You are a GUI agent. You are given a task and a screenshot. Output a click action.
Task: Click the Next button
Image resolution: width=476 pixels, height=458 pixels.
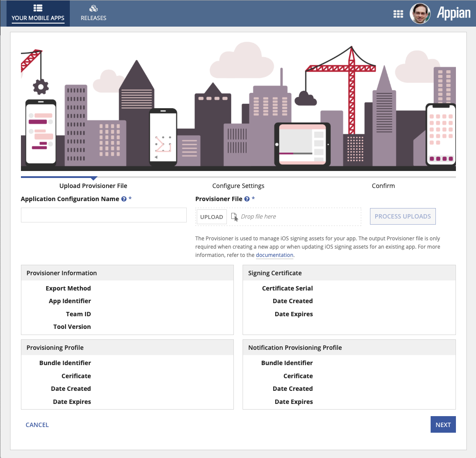[443, 424]
